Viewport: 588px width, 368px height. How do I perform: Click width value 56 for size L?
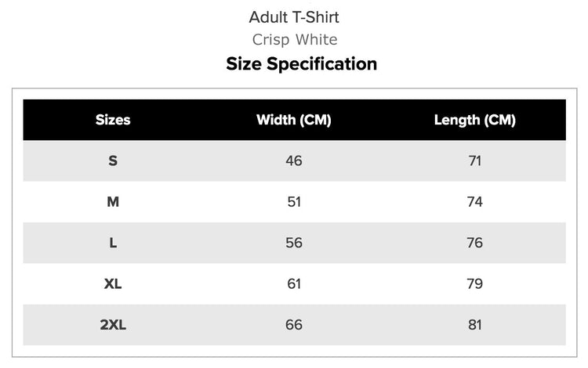294,243
